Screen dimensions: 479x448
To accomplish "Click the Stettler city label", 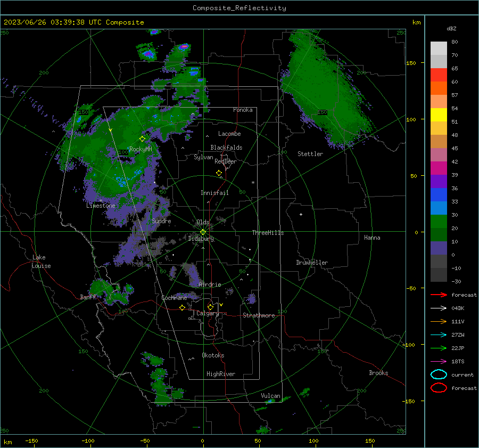I will click(310, 154).
